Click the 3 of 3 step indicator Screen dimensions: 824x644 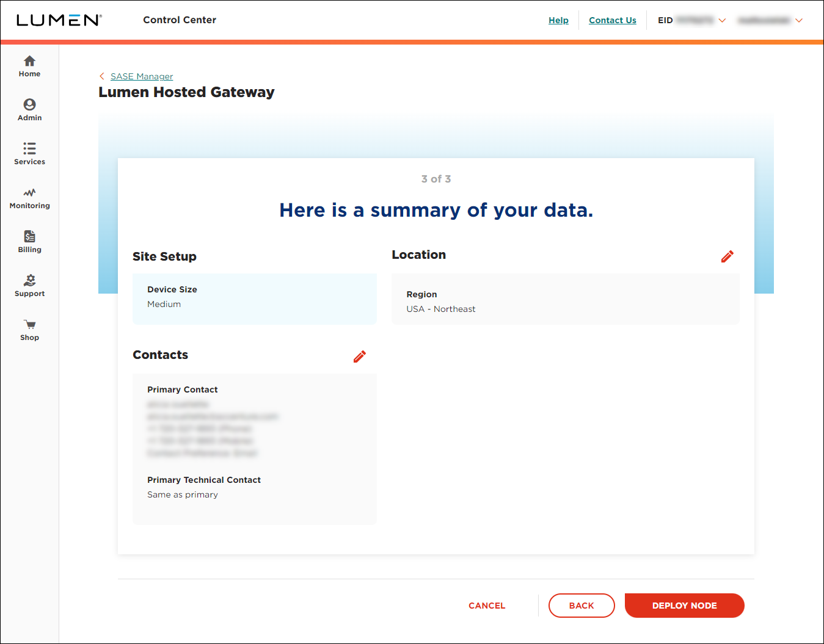click(x=436, y=179)
